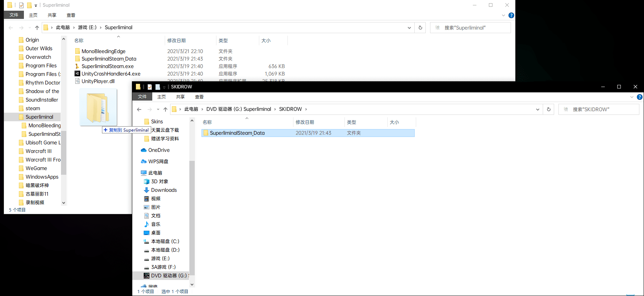Screen dimensions: 644x296
Task: Open recent locations dropdown in the SKIDROW window
Action: (158, 109)
